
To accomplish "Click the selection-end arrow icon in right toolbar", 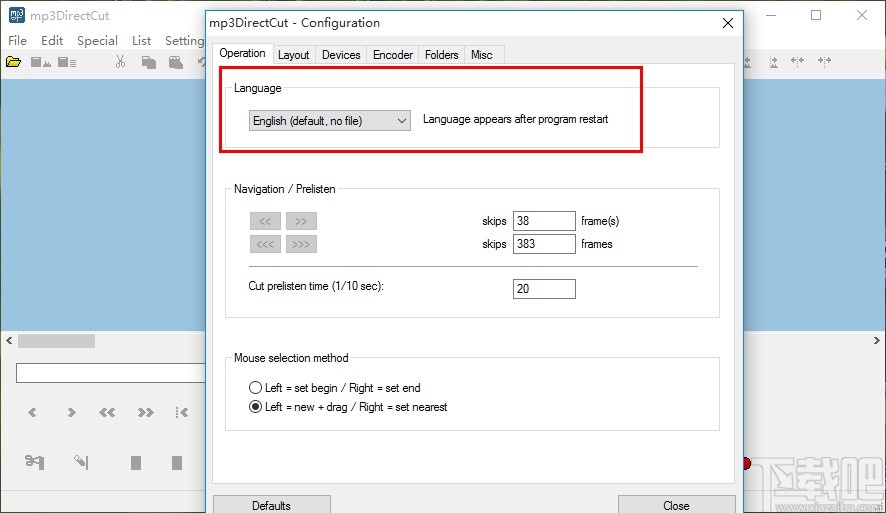I will point(774,62).
